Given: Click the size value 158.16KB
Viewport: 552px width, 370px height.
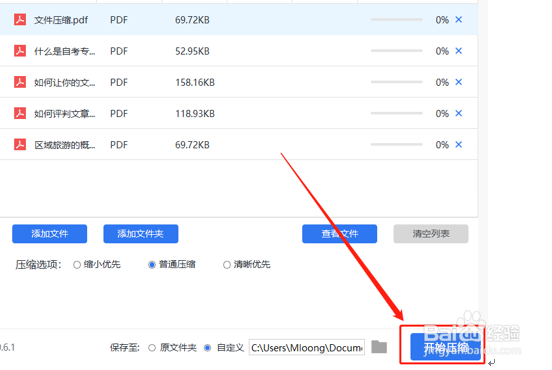Looking at the screenshot, I should (195, 82).
